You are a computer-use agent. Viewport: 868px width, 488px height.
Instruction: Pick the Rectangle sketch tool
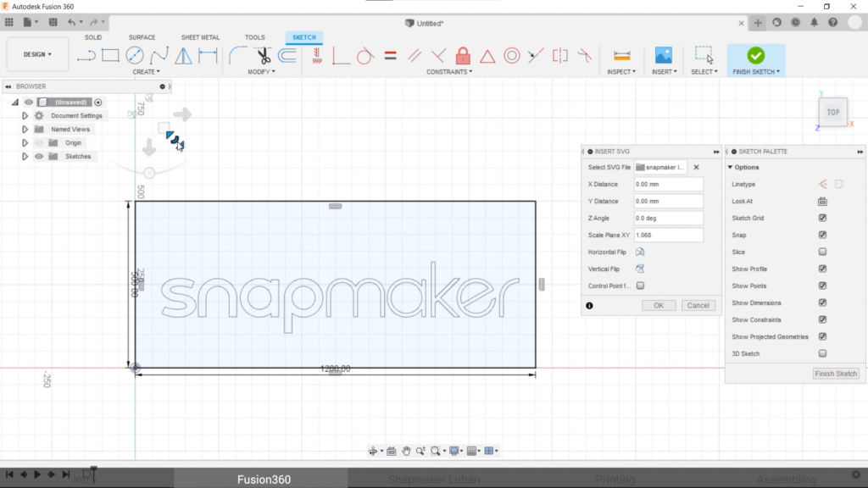110,56
